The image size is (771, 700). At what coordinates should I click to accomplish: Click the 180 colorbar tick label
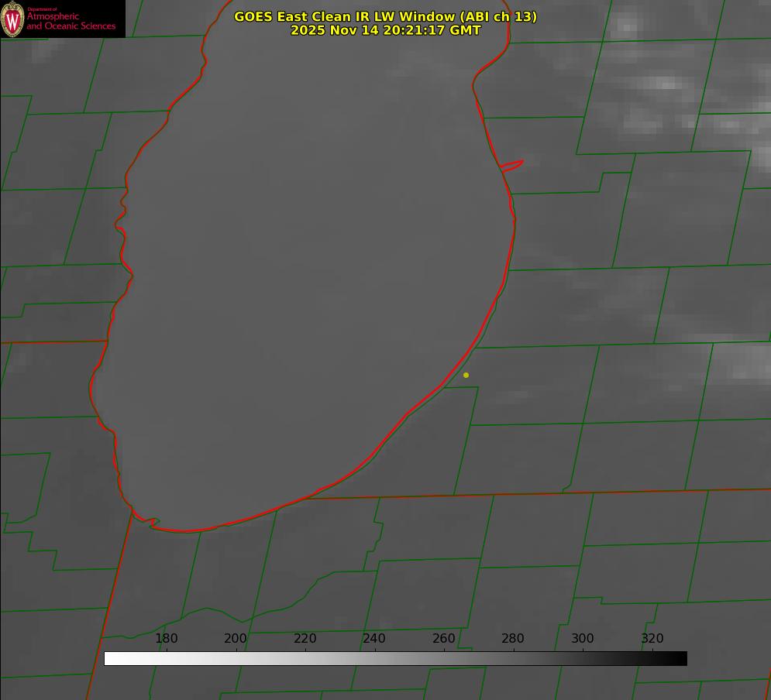coord(167,638)
